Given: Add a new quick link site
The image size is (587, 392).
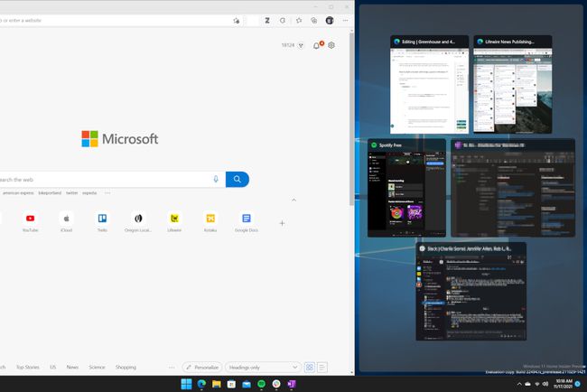Looking at the screenshot, I should click(x=283, y=223).
